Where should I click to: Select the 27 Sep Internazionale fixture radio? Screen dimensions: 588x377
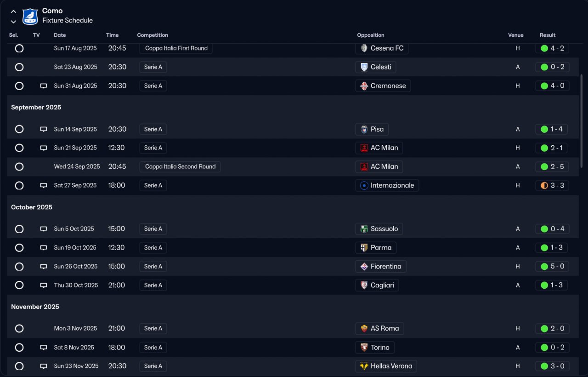[x=19, y=186]
